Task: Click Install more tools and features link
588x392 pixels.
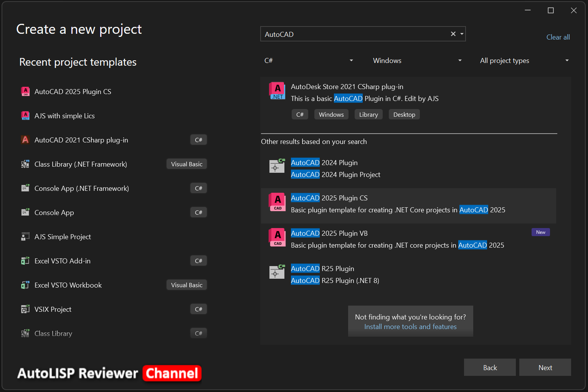Action: click(x=410, y=327)
